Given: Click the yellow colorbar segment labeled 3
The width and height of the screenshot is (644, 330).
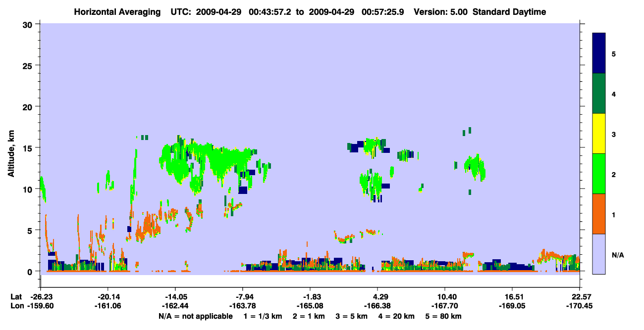Looking at the screenshot, I should (x=599, y=134).
